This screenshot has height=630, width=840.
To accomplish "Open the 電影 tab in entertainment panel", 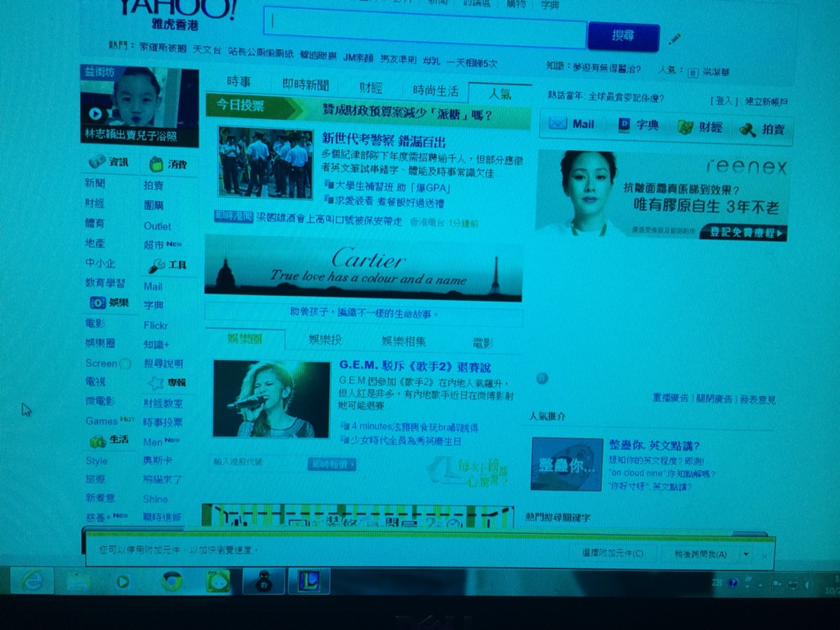I will 482,343.
